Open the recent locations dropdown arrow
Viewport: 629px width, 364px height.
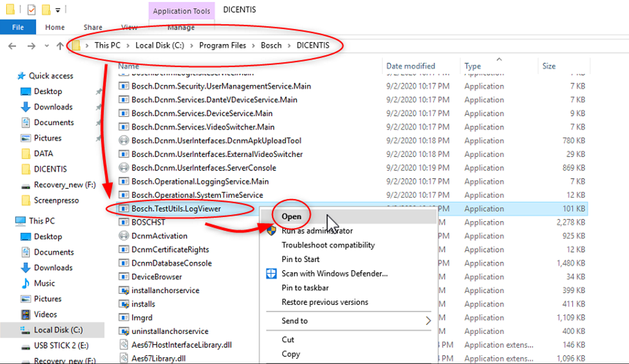47,46
